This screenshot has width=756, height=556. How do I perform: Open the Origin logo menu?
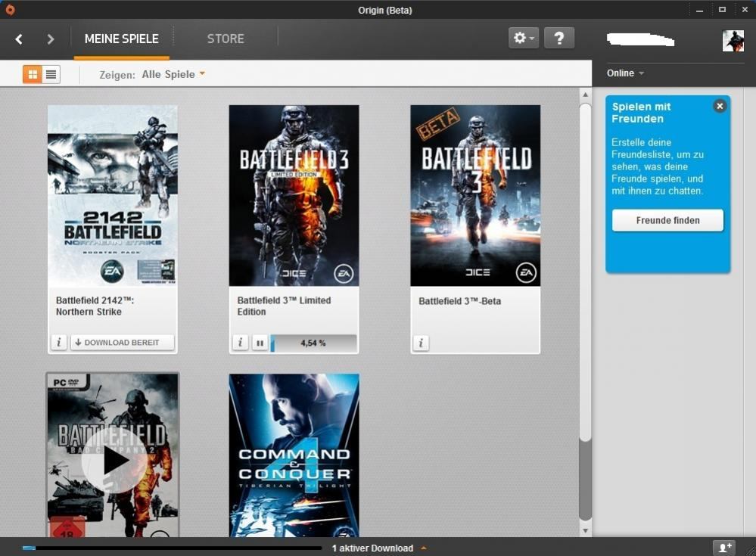[x=9, y=9]
